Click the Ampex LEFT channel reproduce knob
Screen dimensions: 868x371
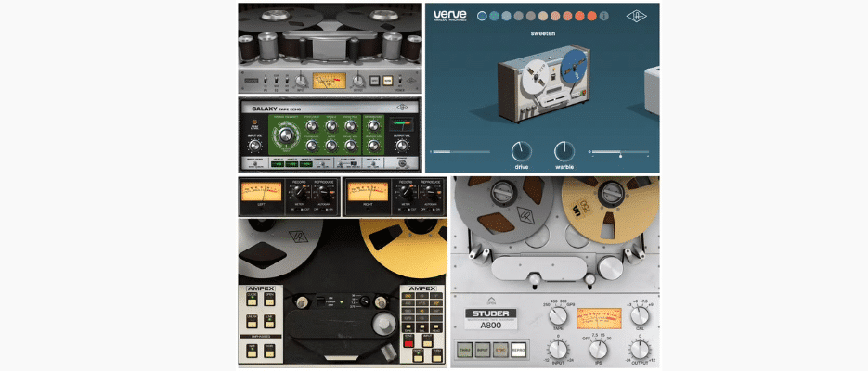tap(322, 191)
